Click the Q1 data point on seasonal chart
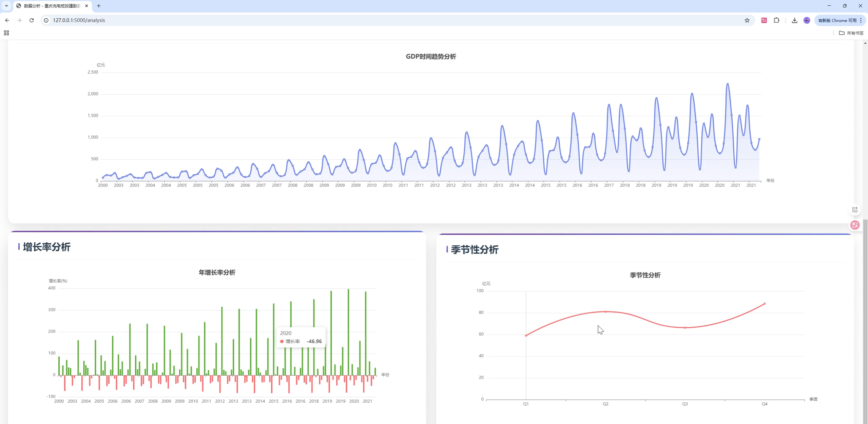 (x=526, y=336)
